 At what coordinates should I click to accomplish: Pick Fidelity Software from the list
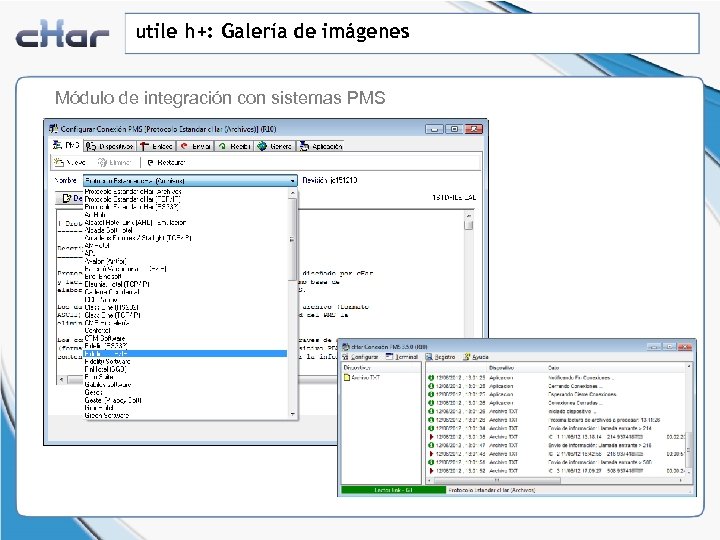pos(107,362)
